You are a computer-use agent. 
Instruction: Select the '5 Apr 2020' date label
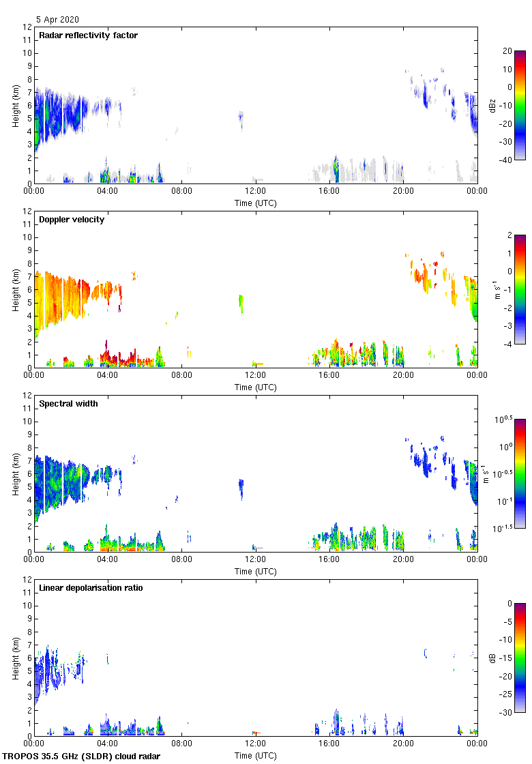tap(57, 20)
